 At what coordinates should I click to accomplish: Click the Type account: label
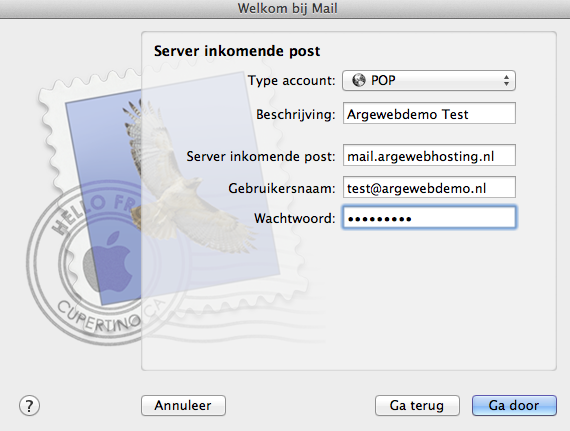pyautogui.click(x=292, y=80)
